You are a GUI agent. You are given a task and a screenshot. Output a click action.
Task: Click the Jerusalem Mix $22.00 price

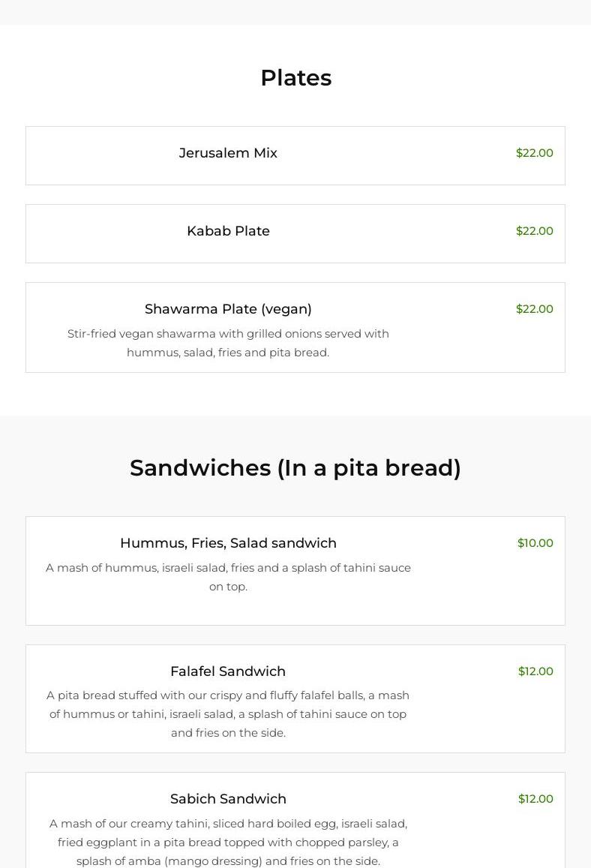(534, 153)
